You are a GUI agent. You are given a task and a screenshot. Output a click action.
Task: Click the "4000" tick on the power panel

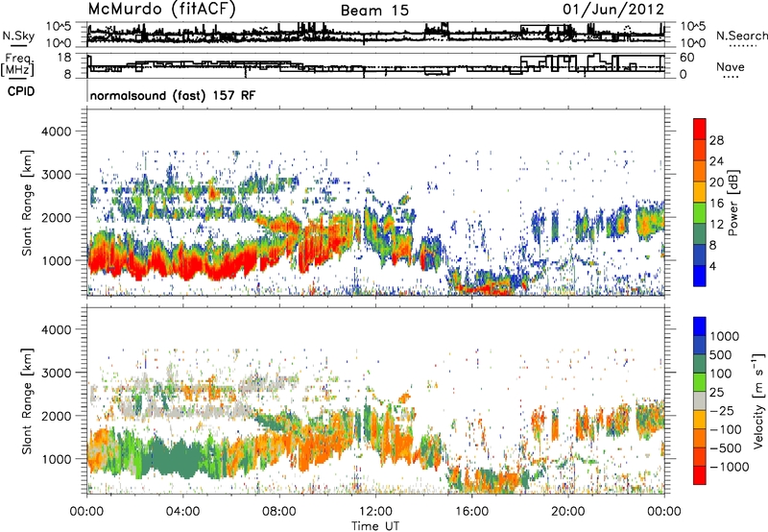click(x=56, y=132)
